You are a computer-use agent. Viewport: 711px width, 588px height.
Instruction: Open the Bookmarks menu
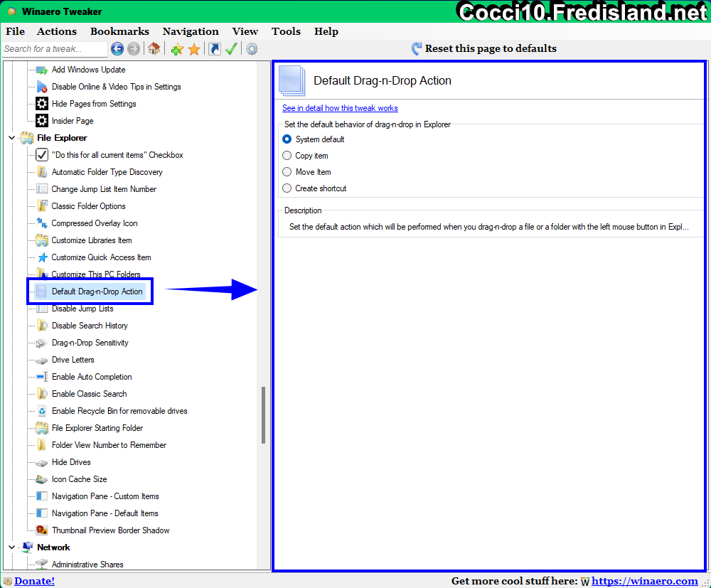click(x=119, y=31)
